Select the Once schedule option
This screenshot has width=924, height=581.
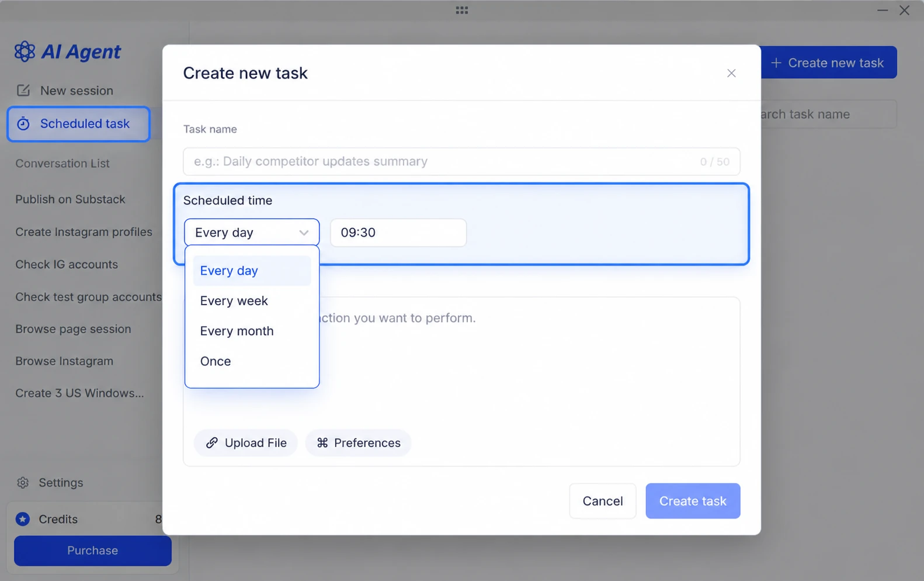pyautogui.click(x=252, y=362)
